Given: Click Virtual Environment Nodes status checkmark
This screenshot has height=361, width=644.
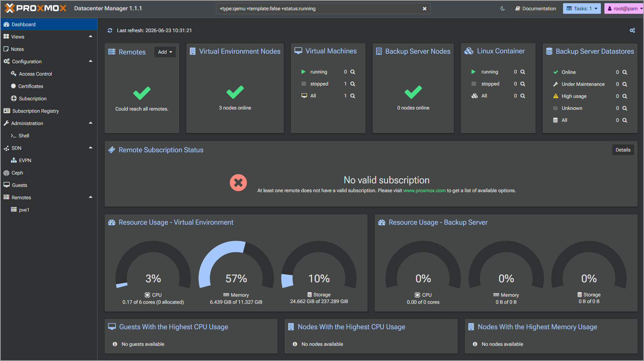Looking at the screenshot, I should 235,92.
